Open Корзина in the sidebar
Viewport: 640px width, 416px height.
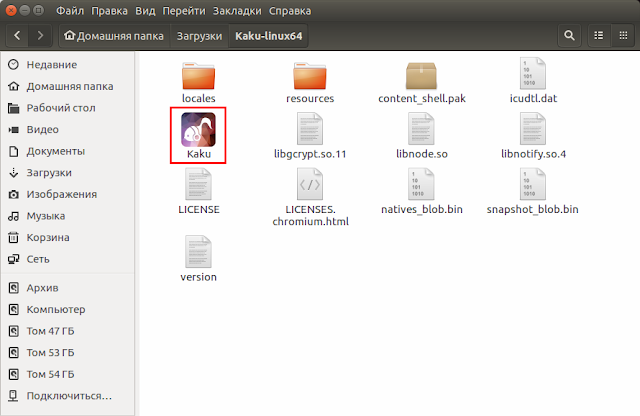point(67,238)
